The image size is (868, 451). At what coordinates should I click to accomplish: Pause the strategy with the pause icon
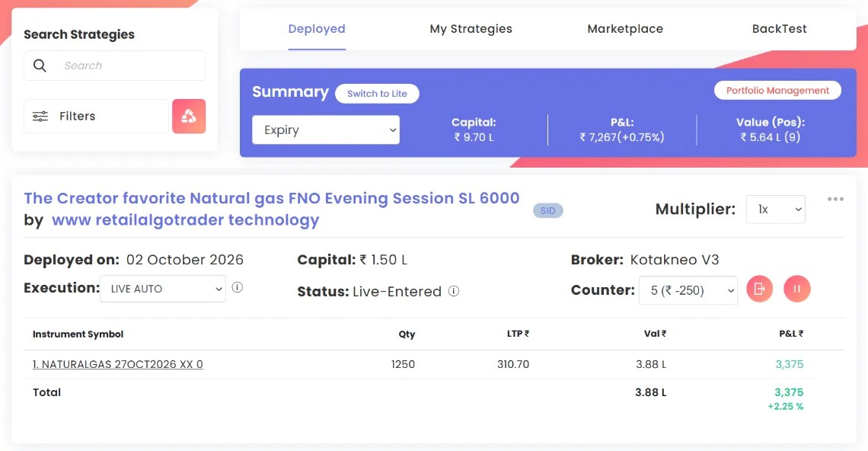[797, 289]
